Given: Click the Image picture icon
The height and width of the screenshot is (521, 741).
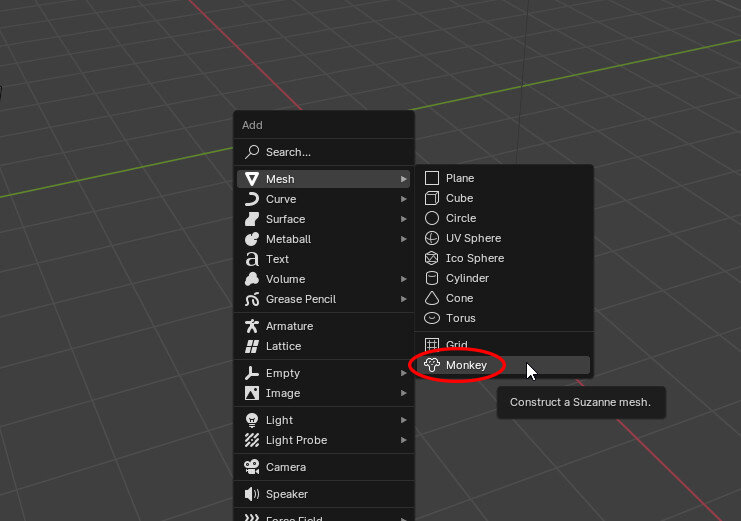Looking at the screenshot, I should pos(252,393).
